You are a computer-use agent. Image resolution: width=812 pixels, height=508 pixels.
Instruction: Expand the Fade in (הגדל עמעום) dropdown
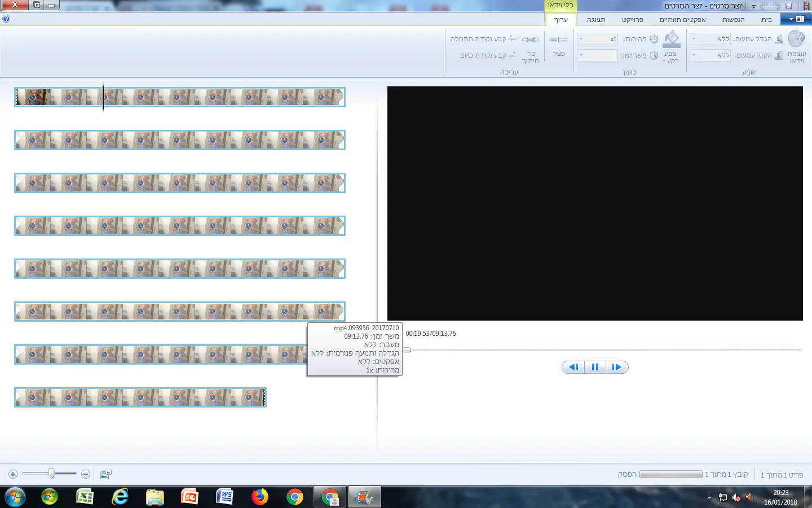[694, 39]
